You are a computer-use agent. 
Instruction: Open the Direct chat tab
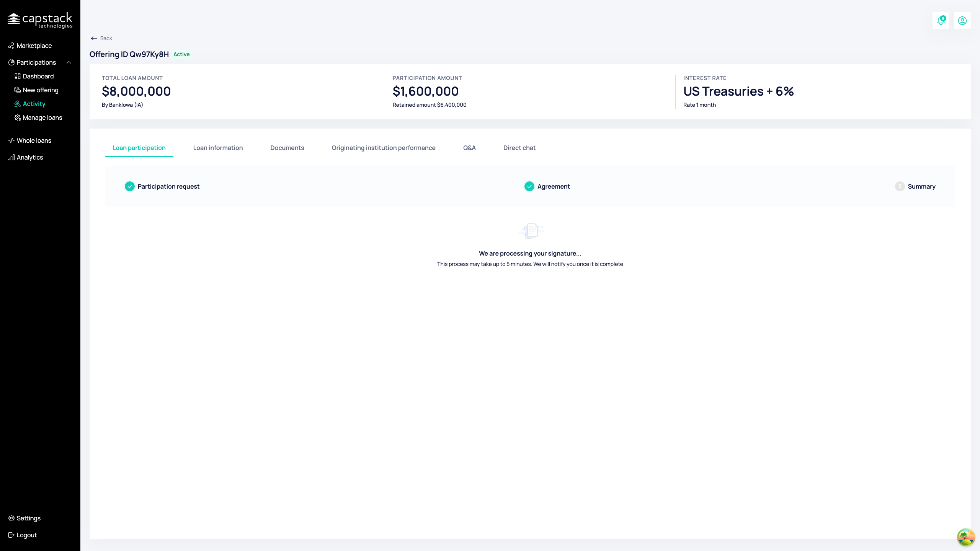[x=519, y=148]
